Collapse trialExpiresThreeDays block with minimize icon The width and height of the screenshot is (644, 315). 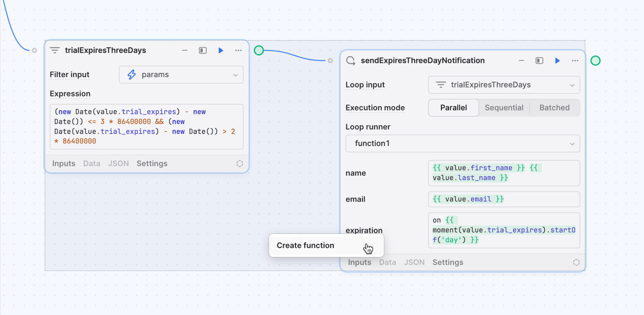point(185,50)
